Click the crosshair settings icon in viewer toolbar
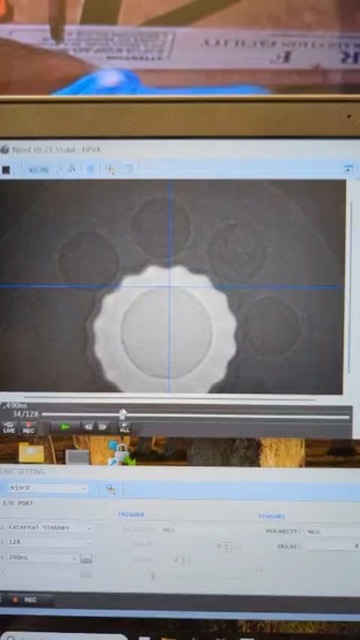Screen dimensions: 360x640 [x=110, y=169]
